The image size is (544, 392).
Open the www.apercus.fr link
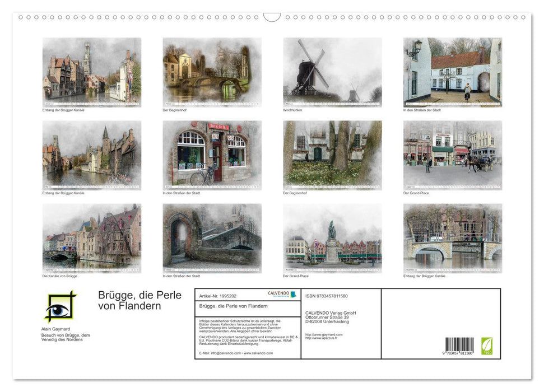(x=323, y=338)
